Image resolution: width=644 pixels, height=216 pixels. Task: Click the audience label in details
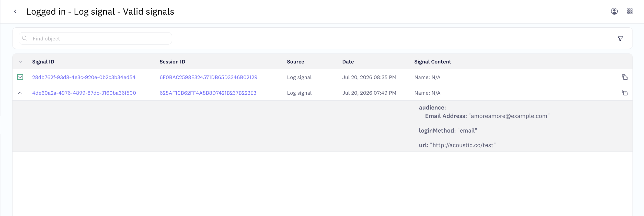(432, 107)
